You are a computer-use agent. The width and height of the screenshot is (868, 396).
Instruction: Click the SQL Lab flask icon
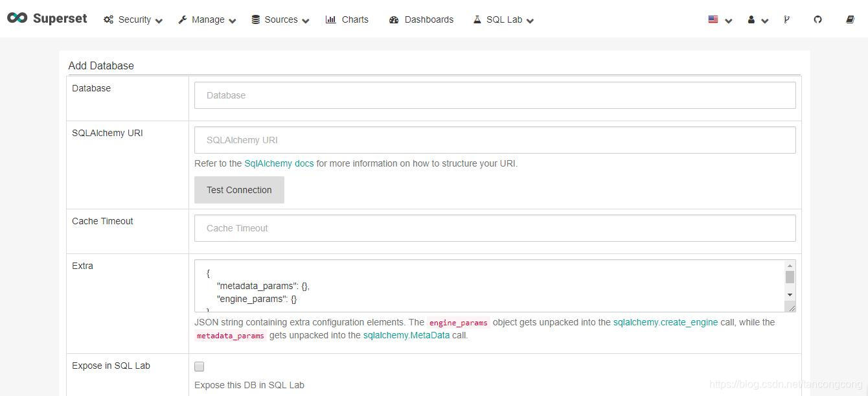point(477,19)
